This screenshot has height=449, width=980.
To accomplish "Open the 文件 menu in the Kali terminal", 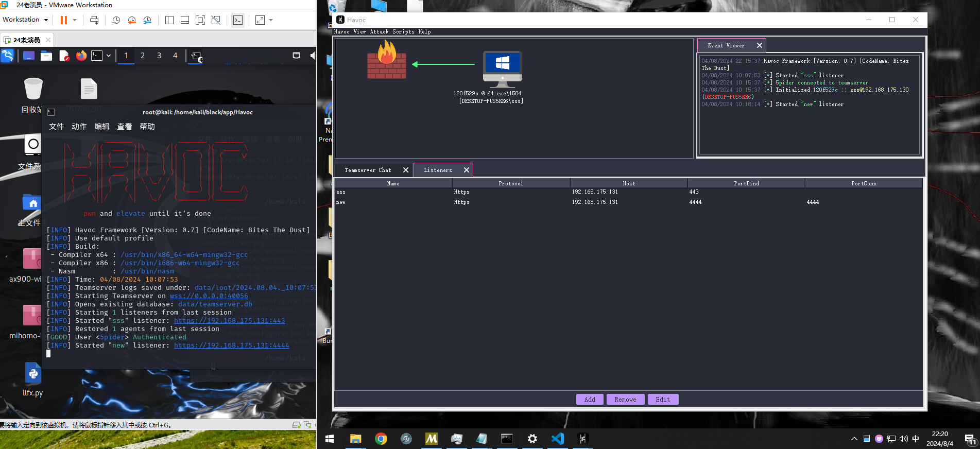I will [x=57, y=126].
